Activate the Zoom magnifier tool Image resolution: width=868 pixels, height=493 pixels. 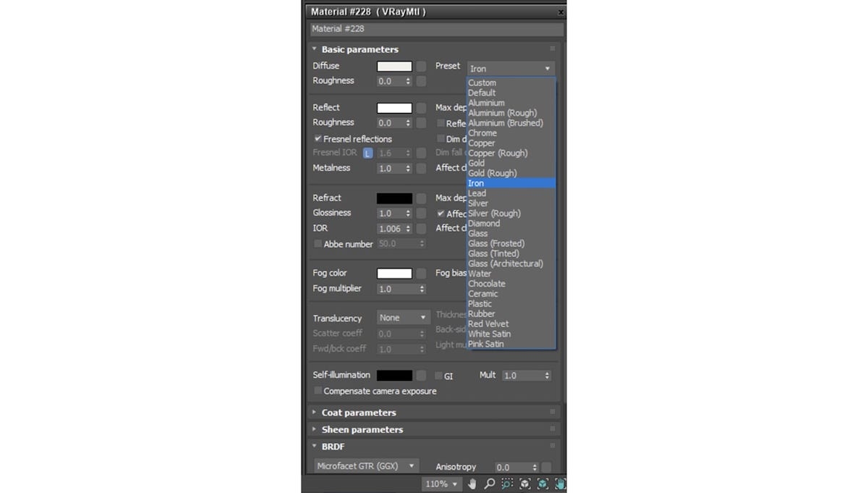pyautogui.click(x=489, y=484)
